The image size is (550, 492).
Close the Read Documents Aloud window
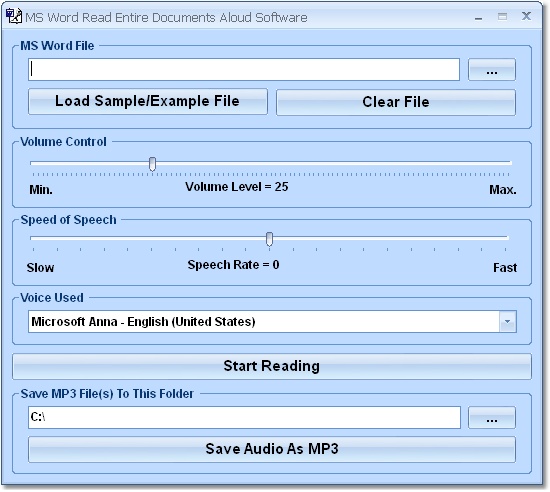[x=526, y=16]
